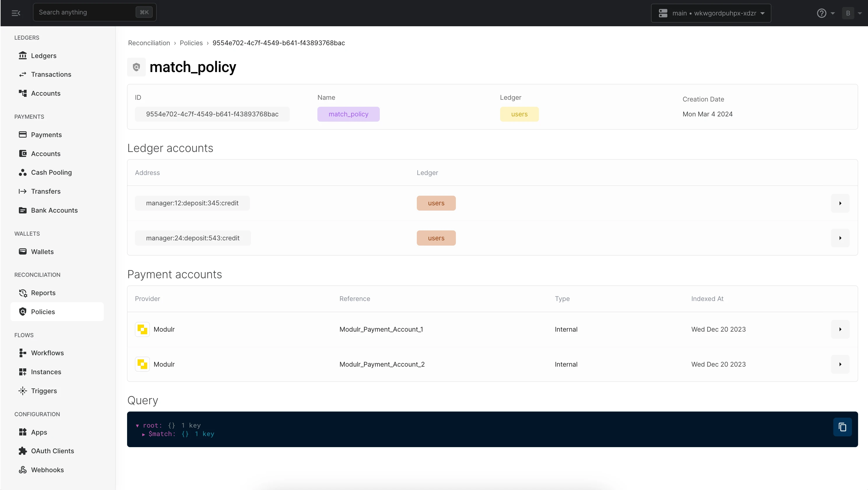Open the Policies breadcrumb
The height and width of the screenshot is (490, 868).
coord(191,43)
